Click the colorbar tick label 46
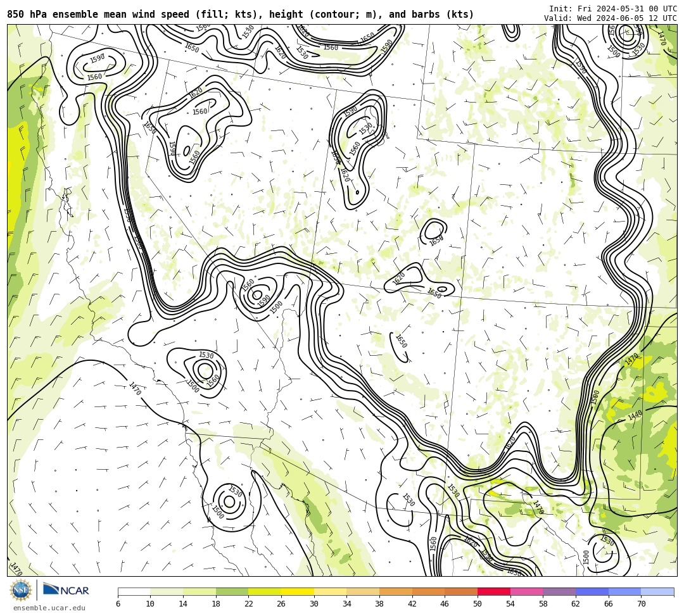The height and width of the screenshot is (616, 684). pyautogui.click(x=445, y=604)
